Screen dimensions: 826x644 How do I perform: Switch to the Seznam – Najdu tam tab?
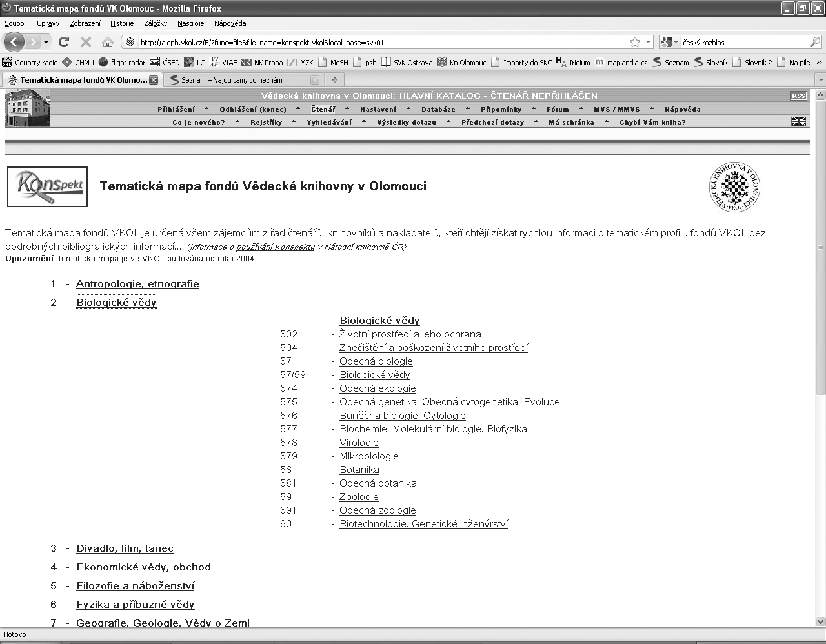tap(244, 80)
